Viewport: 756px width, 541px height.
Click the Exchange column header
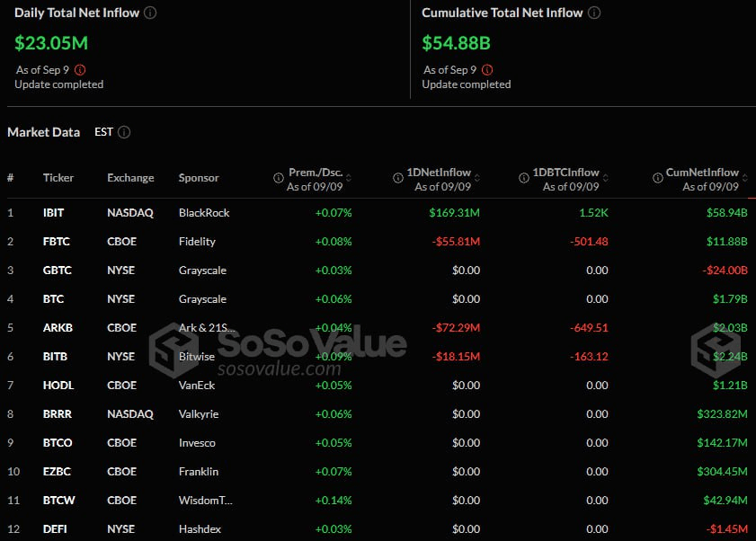130,178
